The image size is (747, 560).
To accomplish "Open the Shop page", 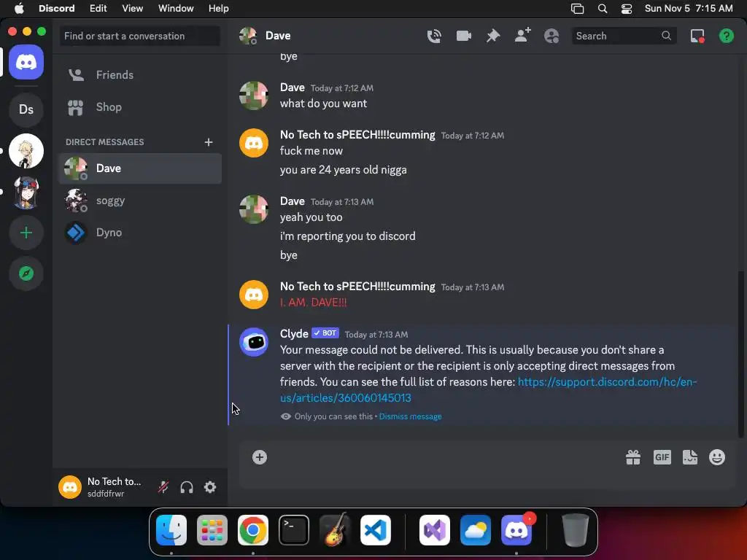I will pyautogui.click(x=140, y=107).
